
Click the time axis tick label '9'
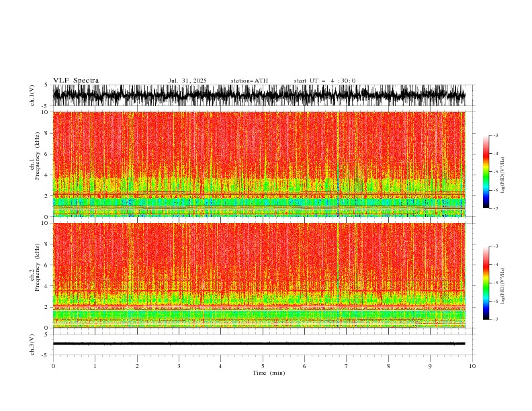430,366
